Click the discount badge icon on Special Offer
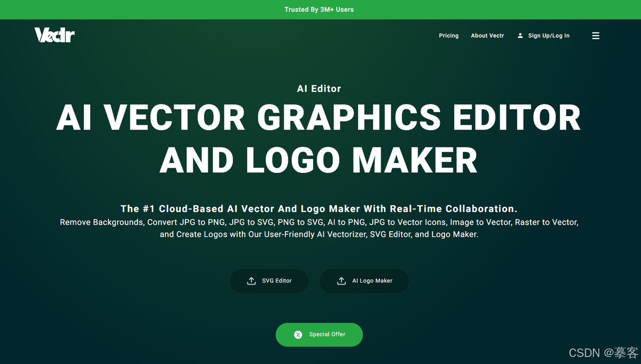This screenshot has width=641, height=364. coord(298,334)
